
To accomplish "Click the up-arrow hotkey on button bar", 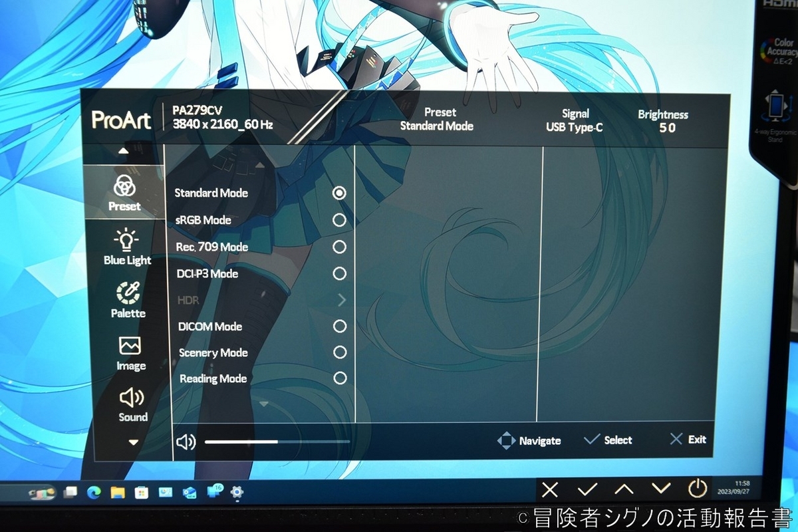I will 624,489.
